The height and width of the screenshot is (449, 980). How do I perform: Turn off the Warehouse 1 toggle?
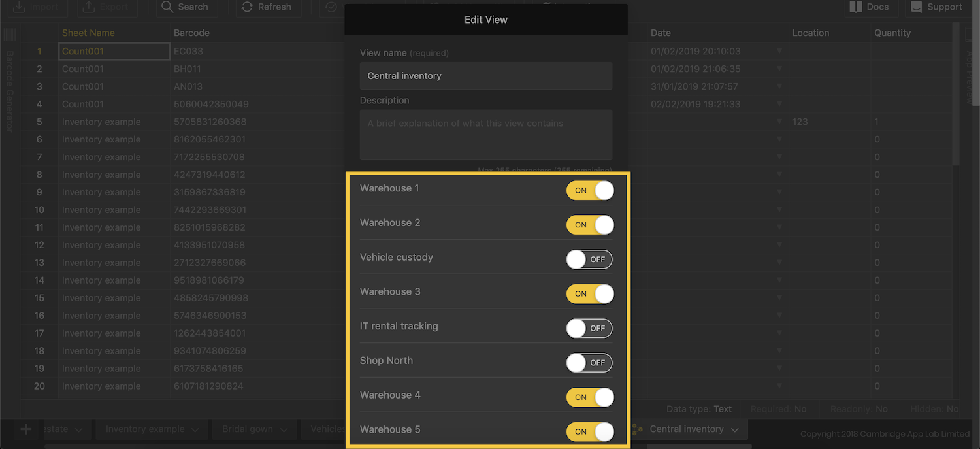point(589,190)
